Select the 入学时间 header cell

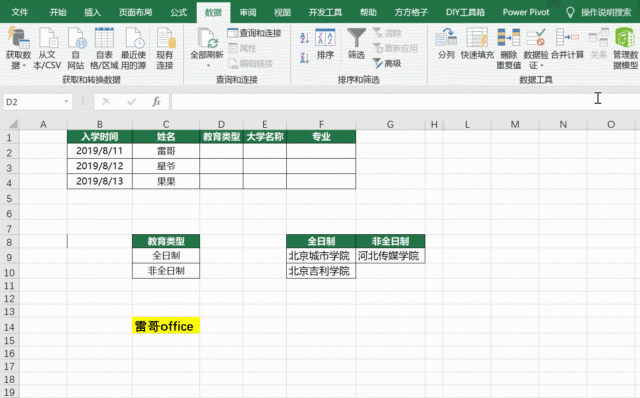100,136
